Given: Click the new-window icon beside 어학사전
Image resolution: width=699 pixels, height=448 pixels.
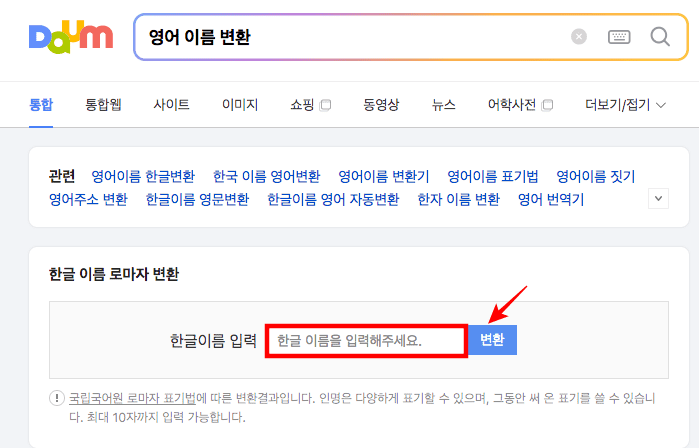Looking at the screenshot, I should click(x=547, y=105).
